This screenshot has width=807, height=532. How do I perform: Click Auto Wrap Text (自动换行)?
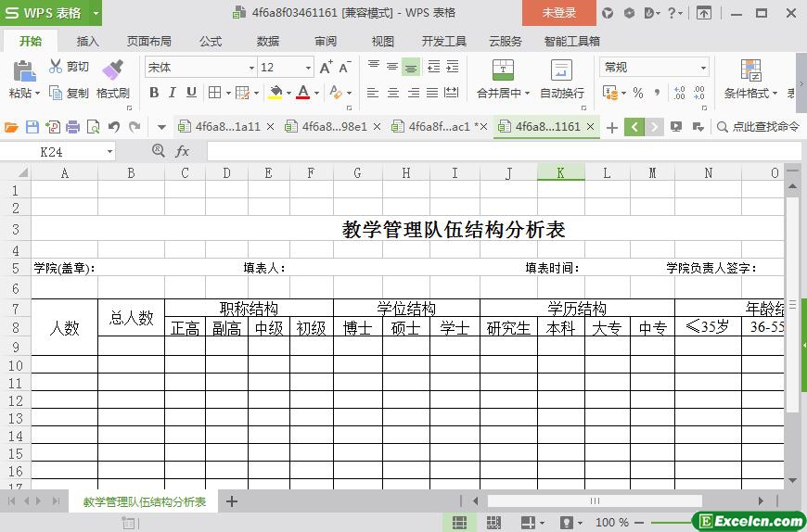pos(561,79)
